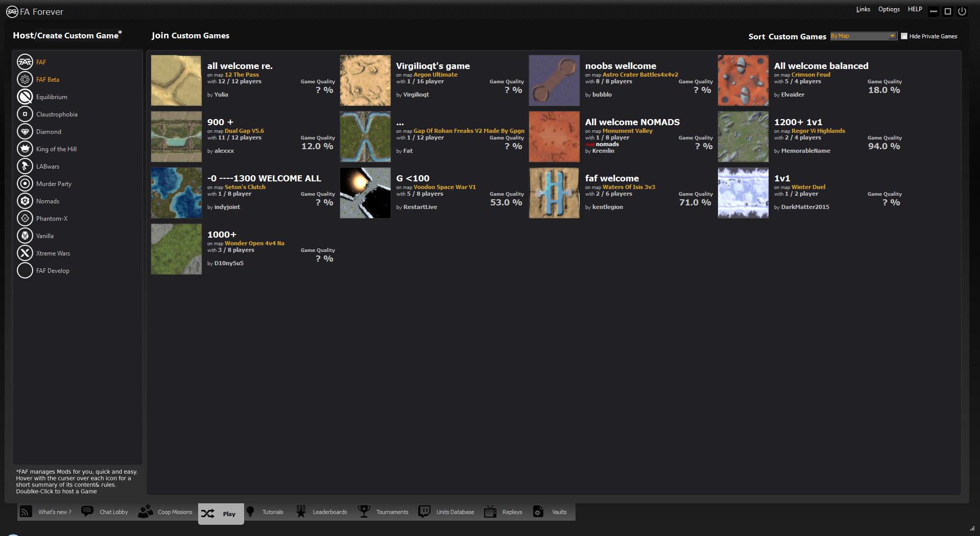Click the Tutorials light bulb icon

[250, 511]
